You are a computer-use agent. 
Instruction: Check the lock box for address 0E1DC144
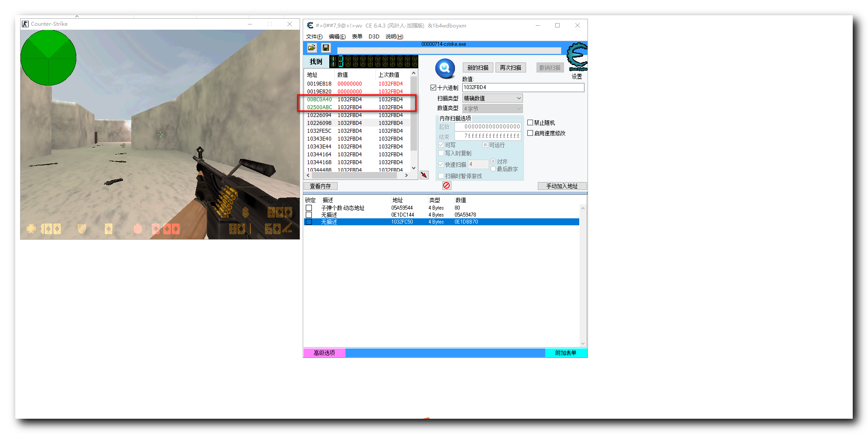(309, 215)
